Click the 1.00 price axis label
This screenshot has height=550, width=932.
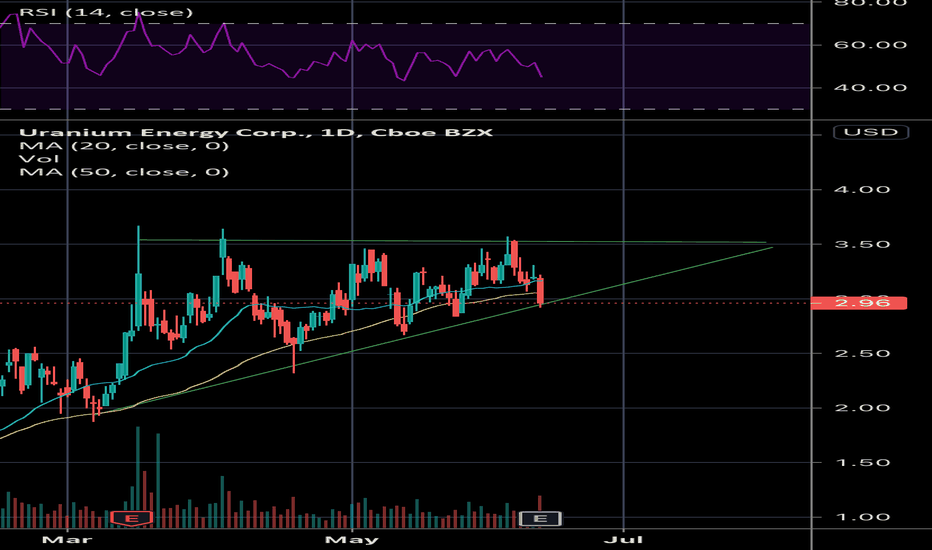click(x=862, y=517)
